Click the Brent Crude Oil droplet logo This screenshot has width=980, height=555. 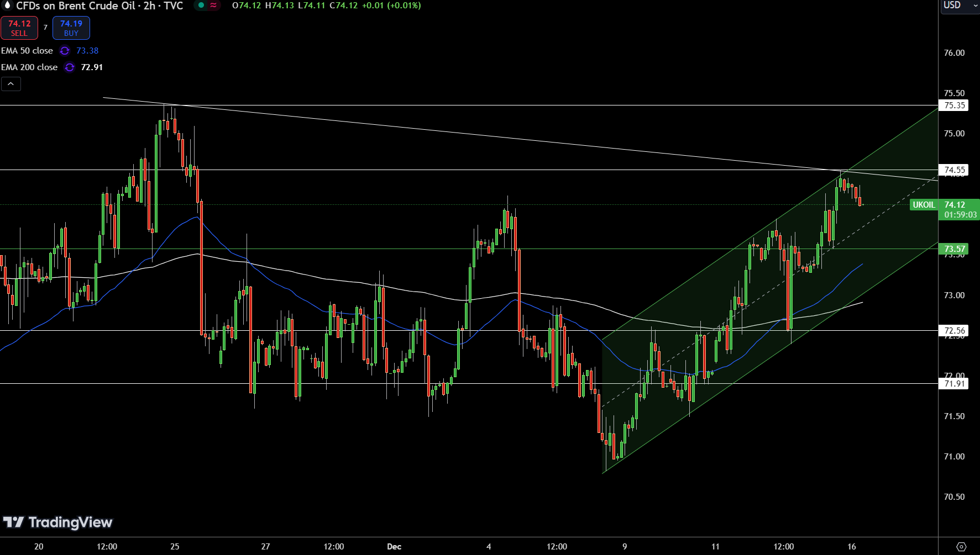[x=7, y=5]
